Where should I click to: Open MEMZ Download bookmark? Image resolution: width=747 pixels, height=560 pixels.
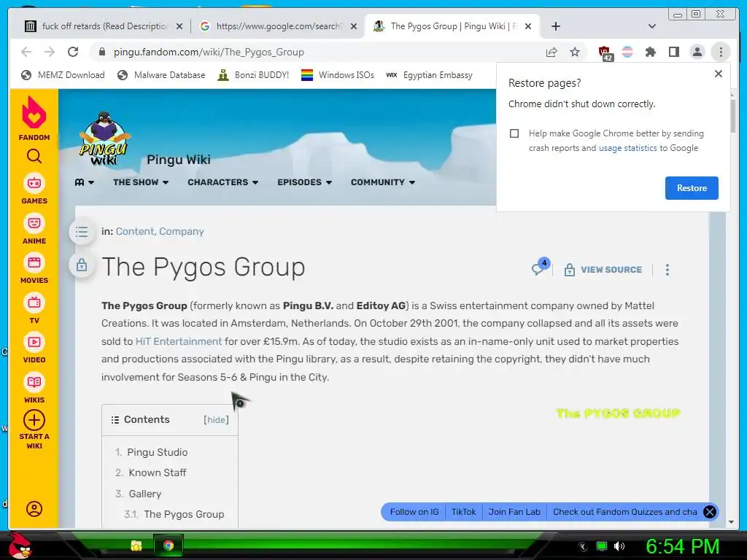[x=63, y=75]
